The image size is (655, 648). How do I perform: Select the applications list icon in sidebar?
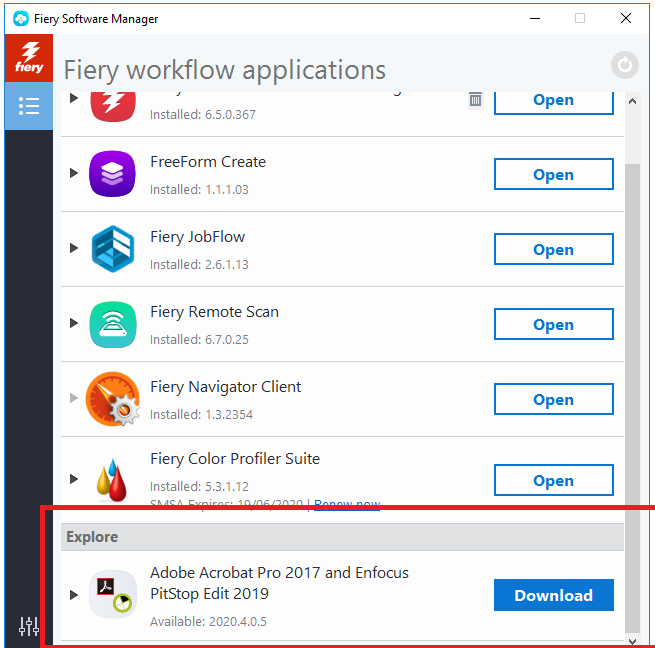click(28, 106)
